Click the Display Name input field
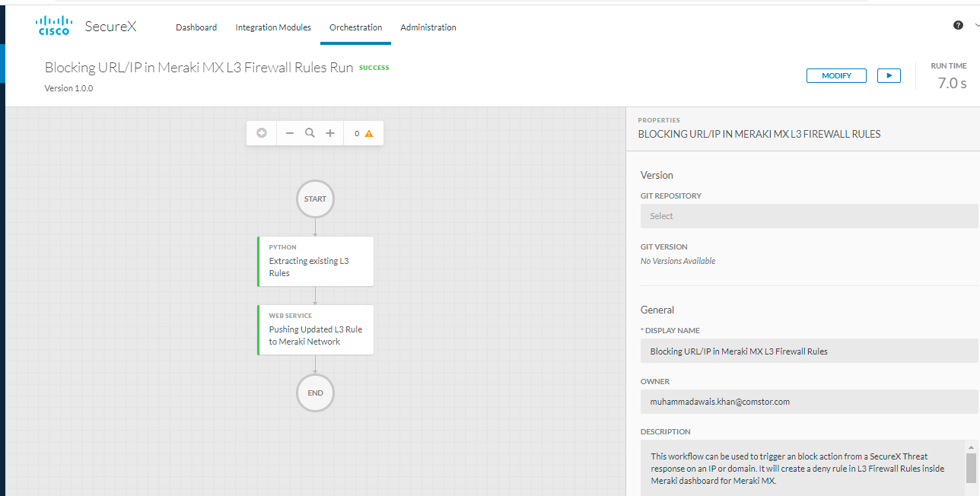 (x=810, y=351)
